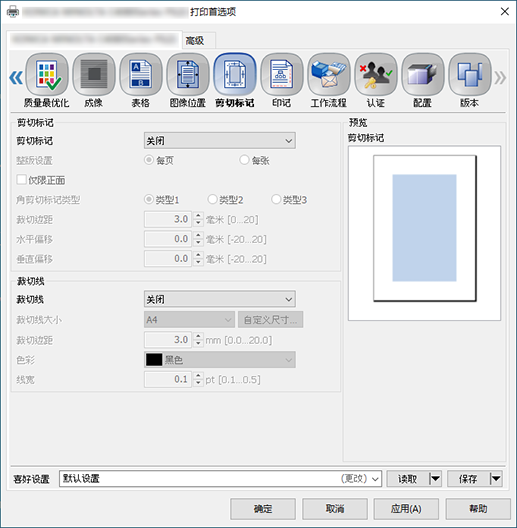Open the 认证 icon tab

point(376,80)
